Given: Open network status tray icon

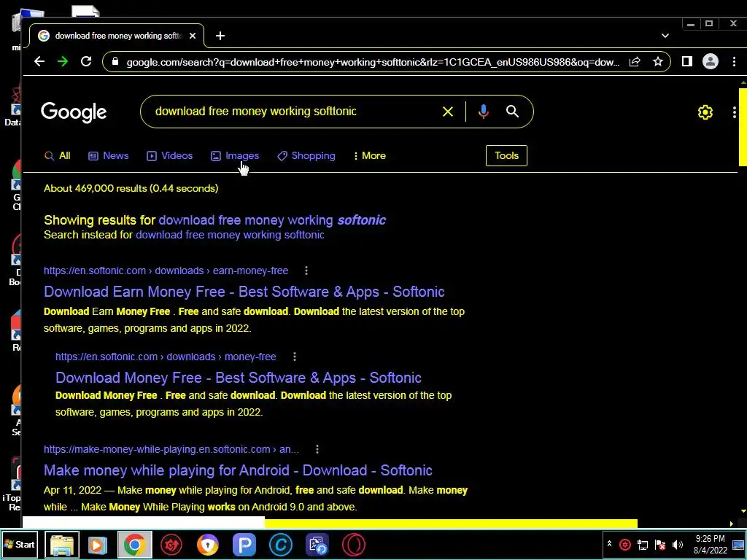Looking at the screenshot, I should pos(643,545).
